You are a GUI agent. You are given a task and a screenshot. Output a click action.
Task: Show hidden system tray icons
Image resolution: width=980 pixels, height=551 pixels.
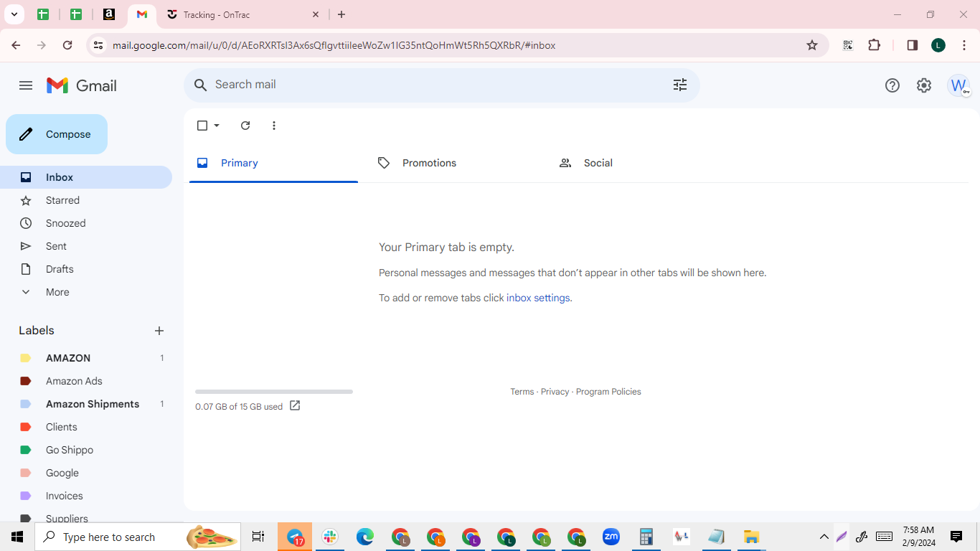click(x=824, y=537)
